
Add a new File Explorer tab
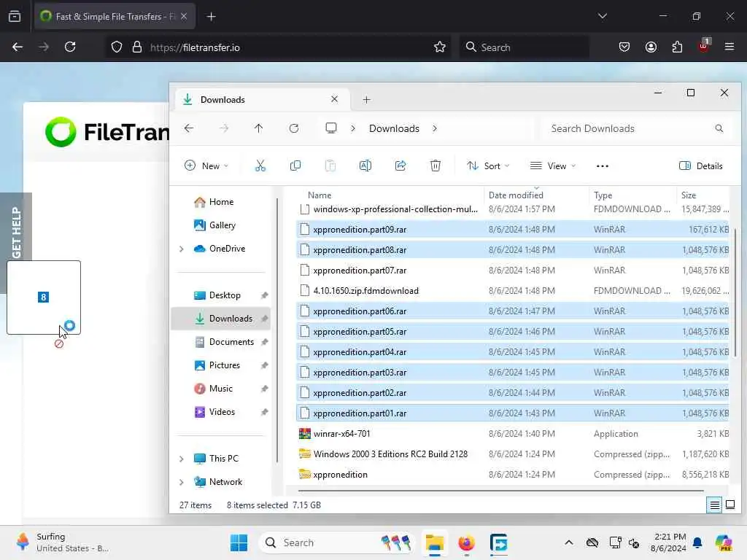366,99
